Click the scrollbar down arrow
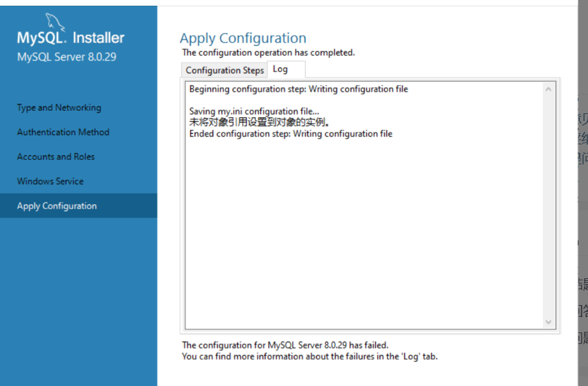The width and height of the screenshot is (588, 386). click(x=548, y=321)
